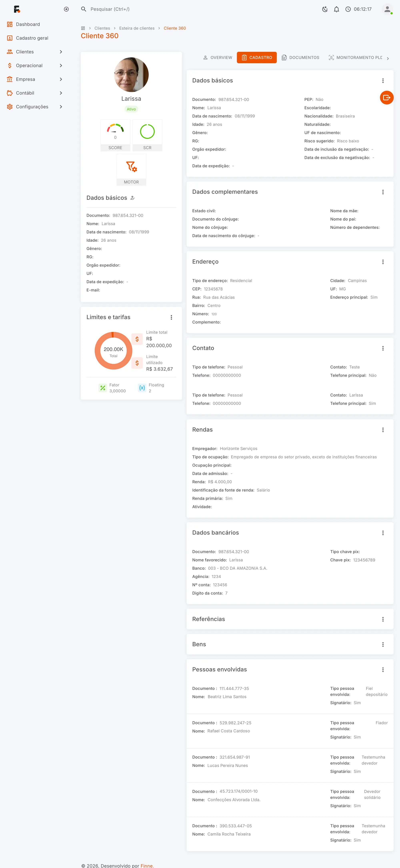Click the Clientes breadcrumb link
Viewport: 400px width, 868px height.
tap(102, 28)
